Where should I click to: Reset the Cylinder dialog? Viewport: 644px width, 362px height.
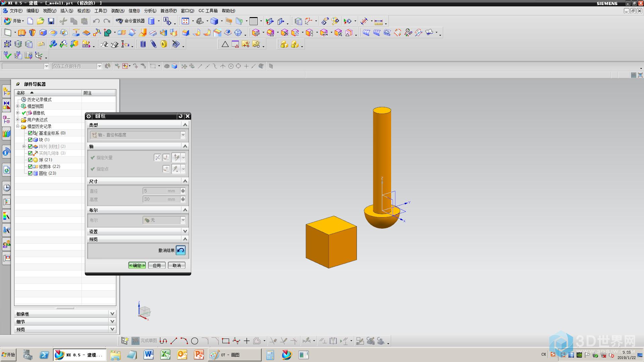coord(180,116)
